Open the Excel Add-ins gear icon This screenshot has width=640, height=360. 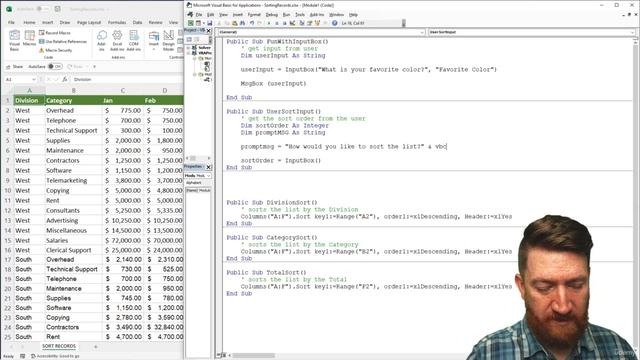[117, 40]
